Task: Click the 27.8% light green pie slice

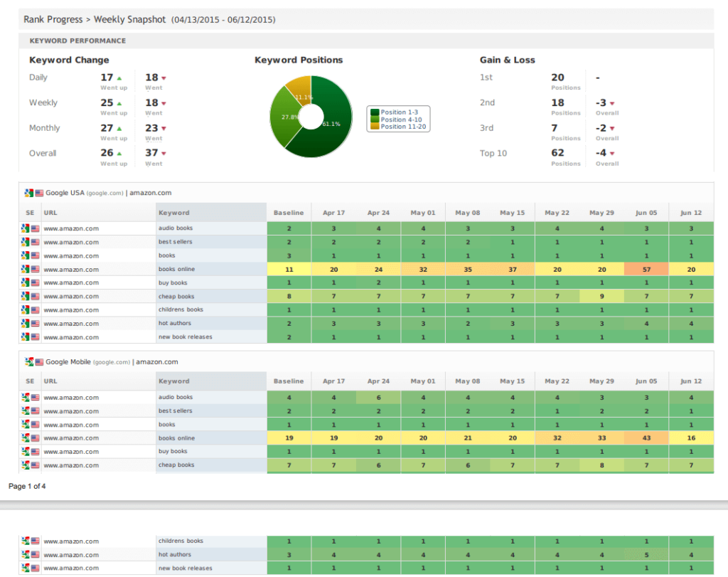Action: 284,116
